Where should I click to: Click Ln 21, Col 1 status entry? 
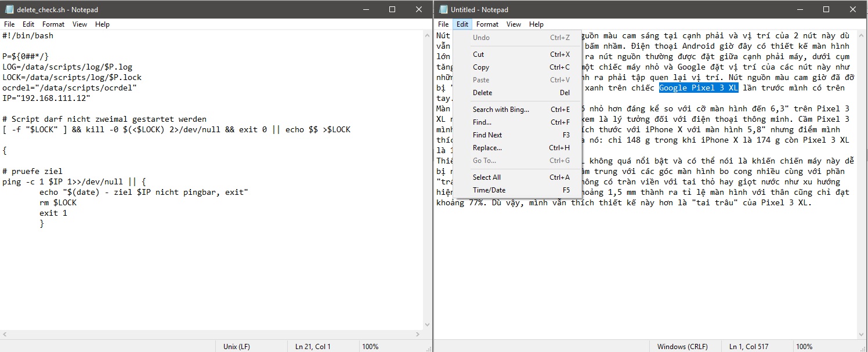tap(313, 347)
